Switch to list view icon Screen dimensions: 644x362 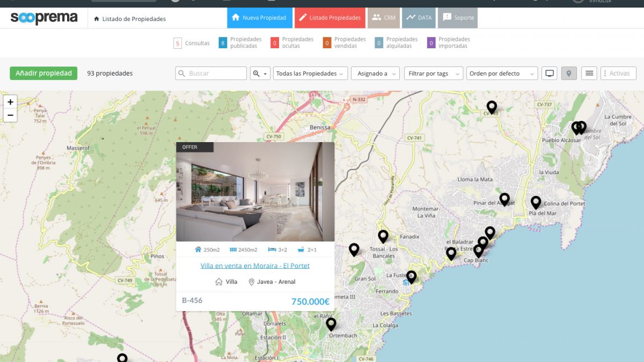589,73
